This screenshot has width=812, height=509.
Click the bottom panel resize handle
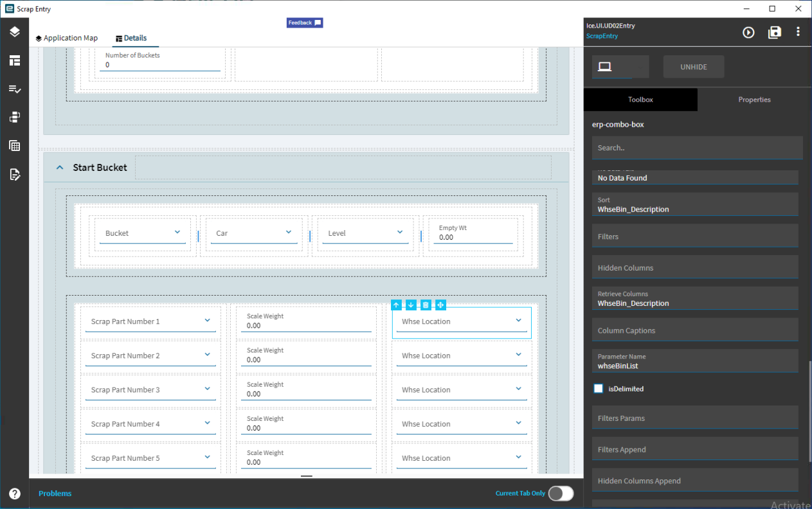coord(306,476)
